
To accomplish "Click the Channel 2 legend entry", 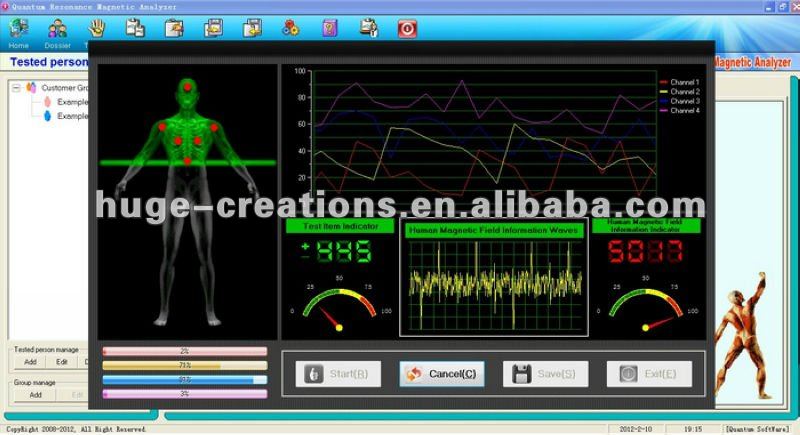I will click(x=680, y=92).
